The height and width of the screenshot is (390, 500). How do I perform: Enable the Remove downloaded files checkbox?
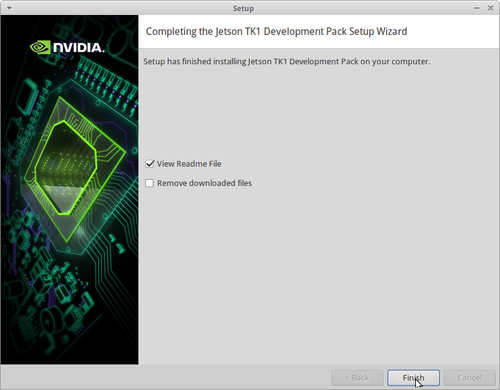150,183
